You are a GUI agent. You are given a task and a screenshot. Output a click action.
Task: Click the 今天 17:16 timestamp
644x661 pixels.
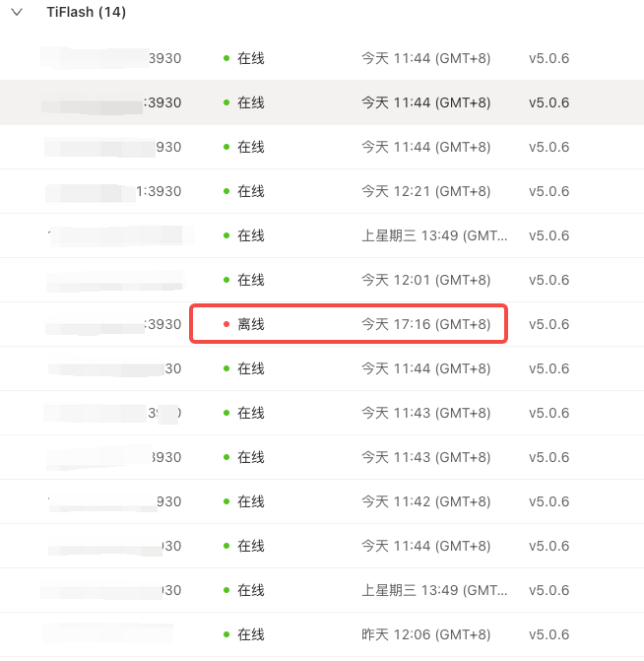point(425,324)
